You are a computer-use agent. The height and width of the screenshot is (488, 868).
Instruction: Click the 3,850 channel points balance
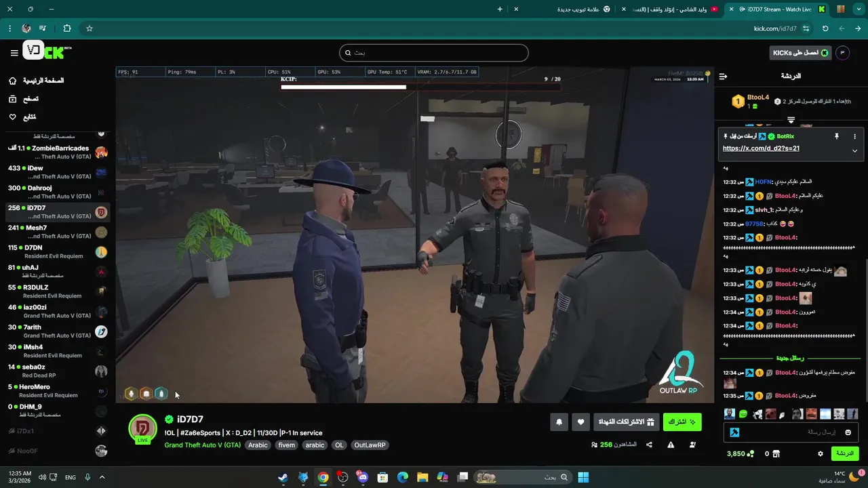[739, 453]
